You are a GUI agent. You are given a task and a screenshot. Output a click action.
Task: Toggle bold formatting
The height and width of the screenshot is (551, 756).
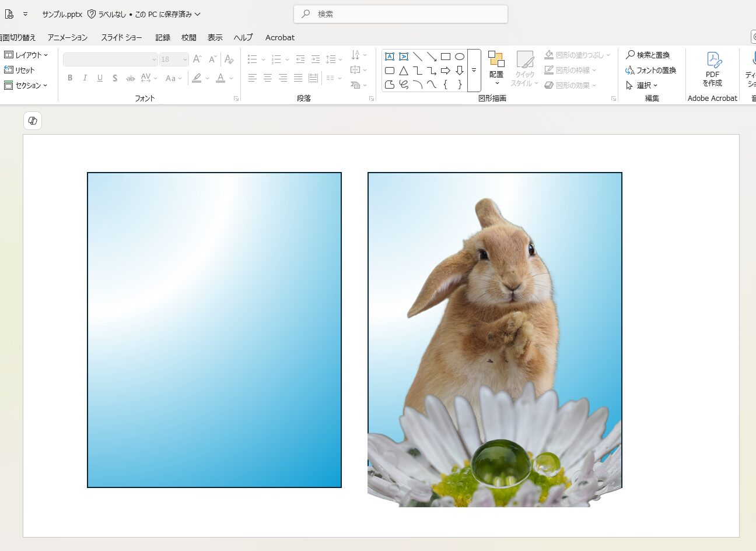(x=70, y=78)
